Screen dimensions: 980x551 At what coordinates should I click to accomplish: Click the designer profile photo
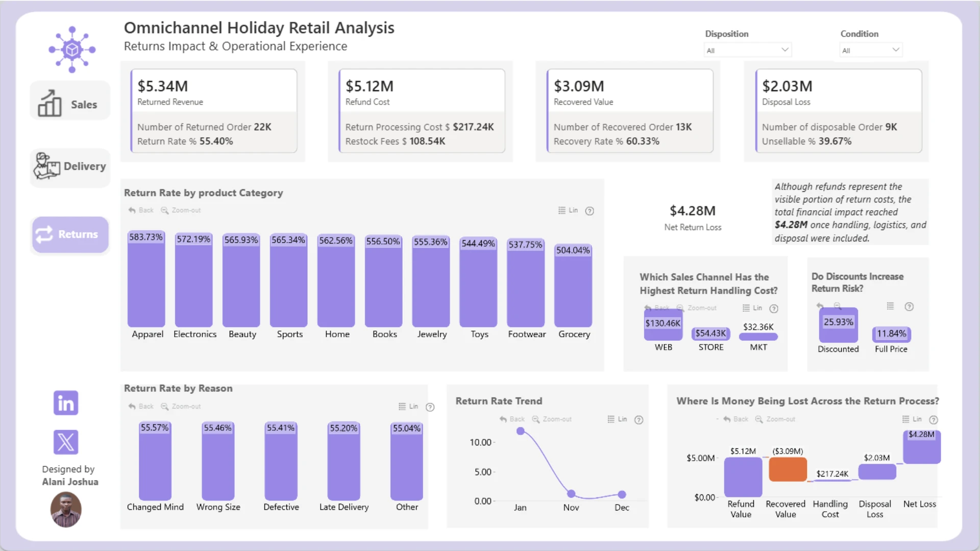(66, 509)
